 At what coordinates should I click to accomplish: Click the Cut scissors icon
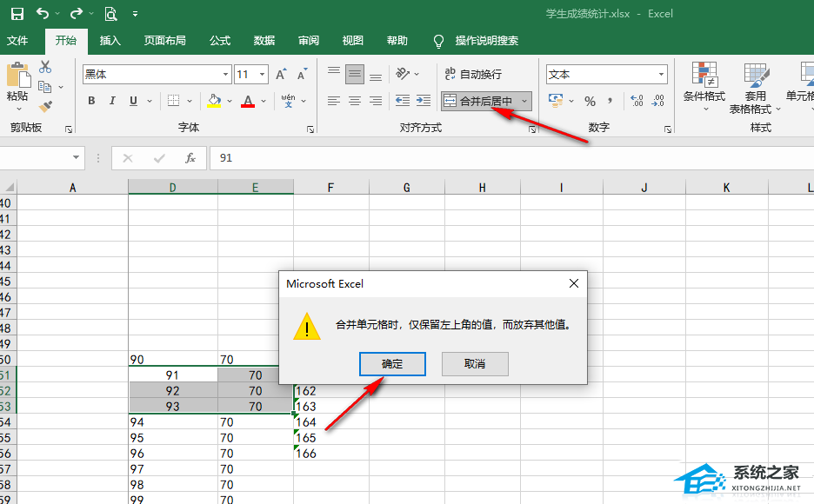[45, 68]
